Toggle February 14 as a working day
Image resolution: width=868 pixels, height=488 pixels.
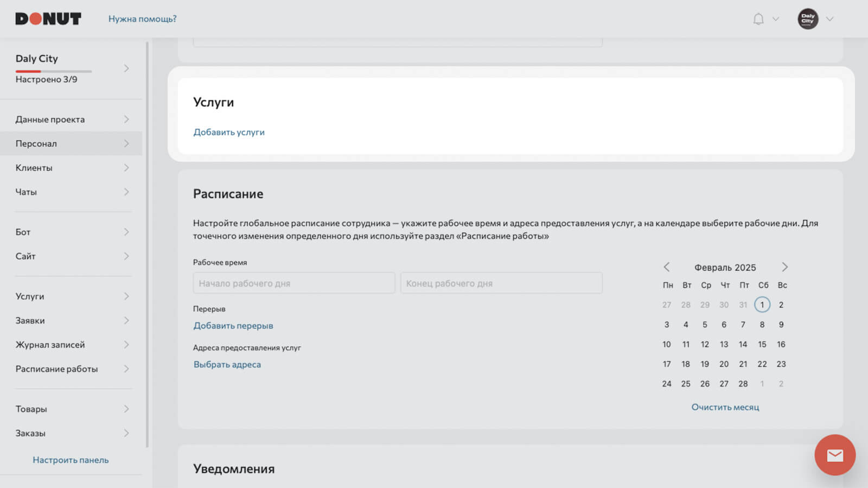[743, 344]
